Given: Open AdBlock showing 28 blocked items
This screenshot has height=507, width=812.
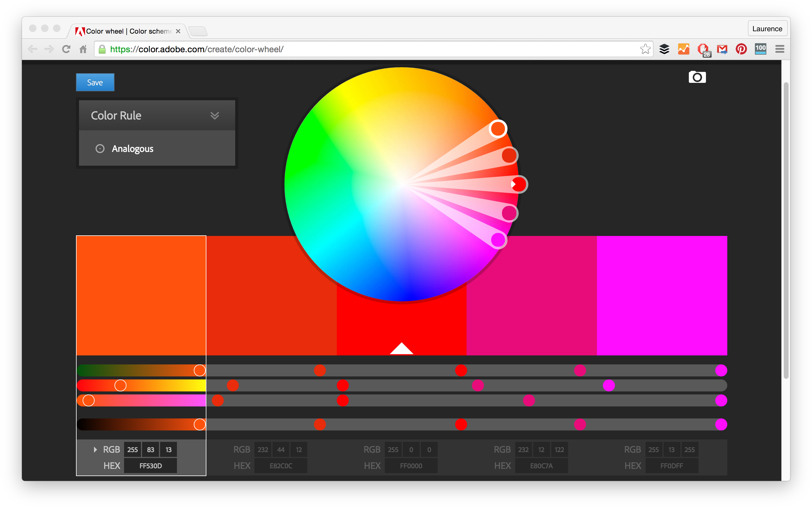Looking at the screenshot, I should [703, 49].
